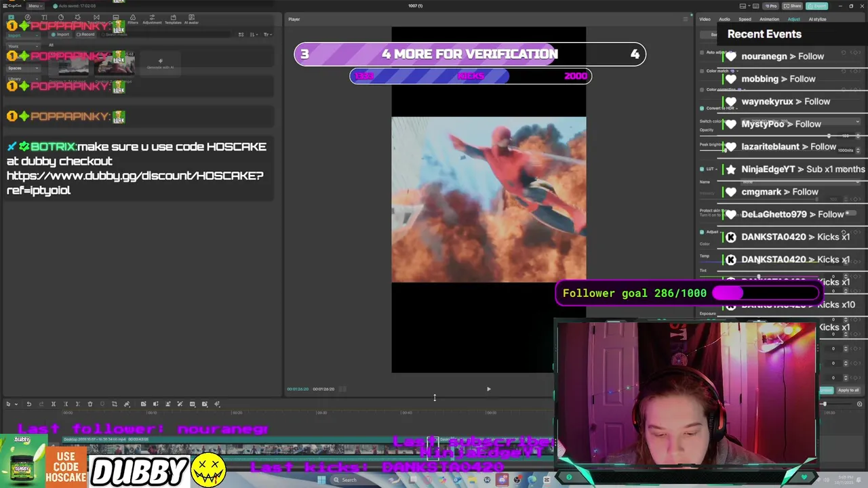Click the Pro button in title bar
This screenshot has height=488, width=868.
(771, 6)
